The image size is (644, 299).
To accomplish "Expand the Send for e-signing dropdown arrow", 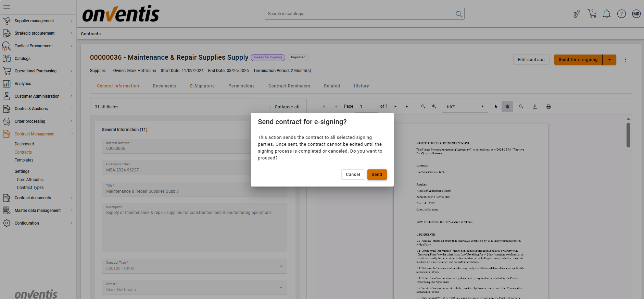I will coord(609,60).
